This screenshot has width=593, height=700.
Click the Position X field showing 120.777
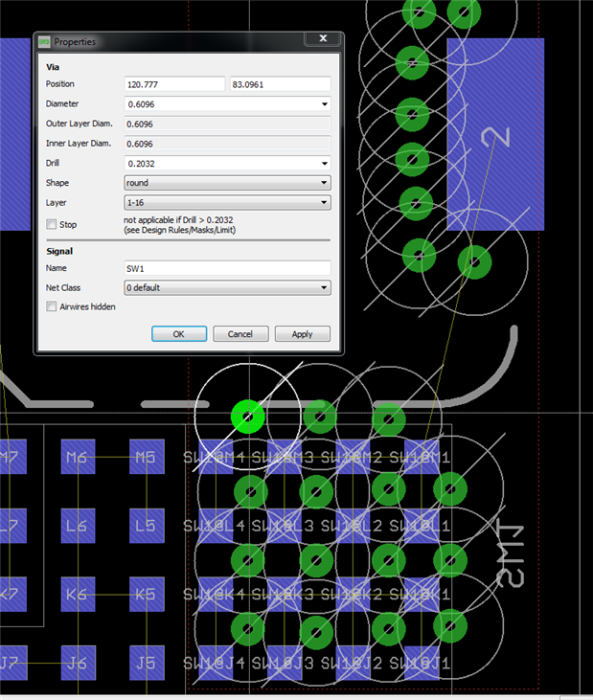[174, 84]
